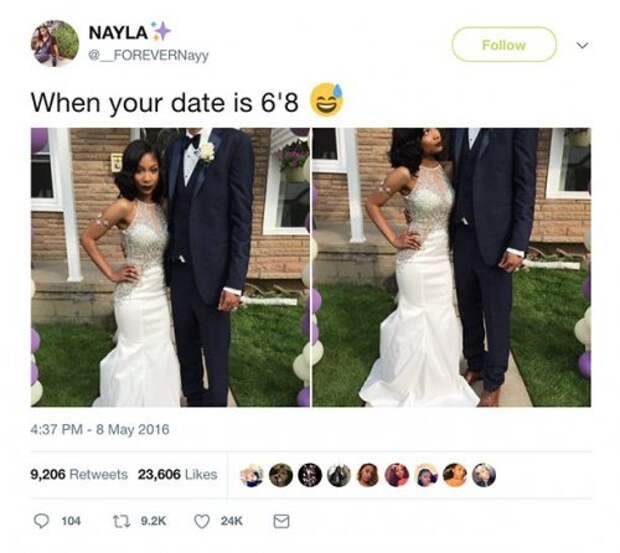Like the tweet with heart icon
The height and width of the screenshot is (553, 620).
point(202,521)
